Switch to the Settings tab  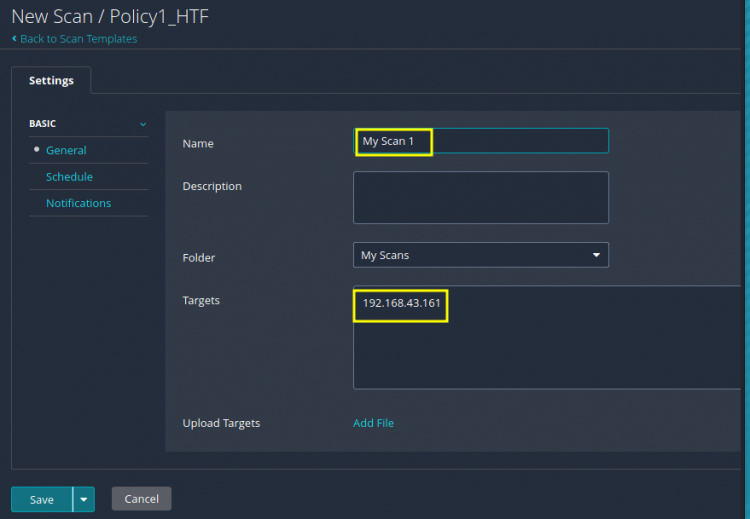pos(51,80)
